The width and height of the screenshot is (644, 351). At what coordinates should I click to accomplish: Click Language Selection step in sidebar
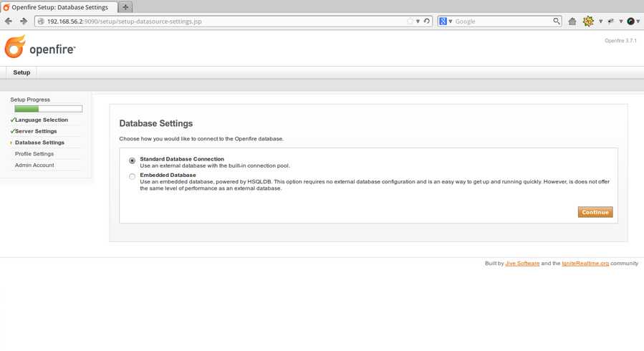pyautogui.click(x=42, y=120)
